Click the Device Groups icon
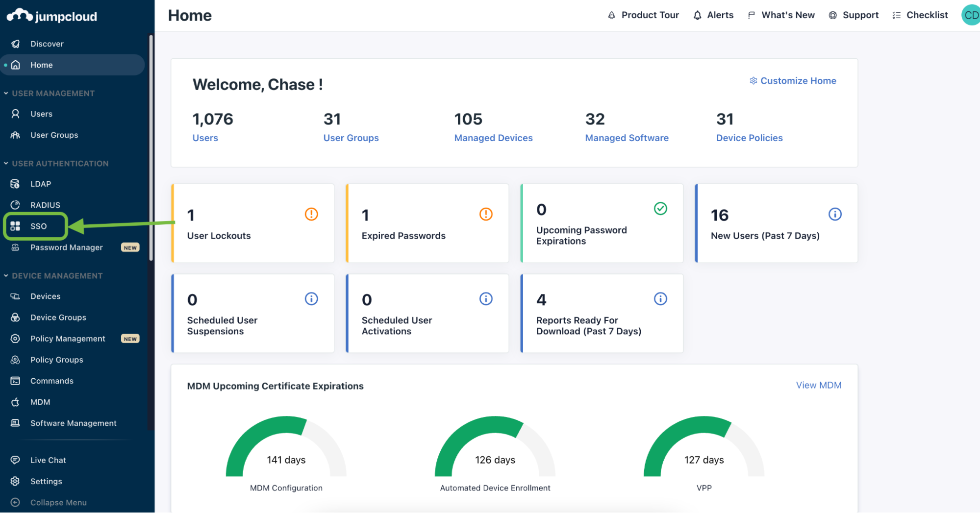 click(x=16, y=317)
